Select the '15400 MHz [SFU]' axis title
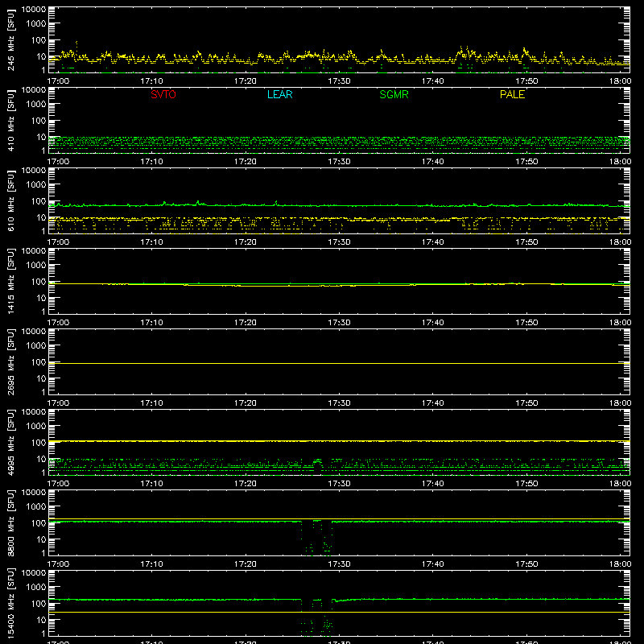Screen dimensions: 644x644 (x=10, y=603)
